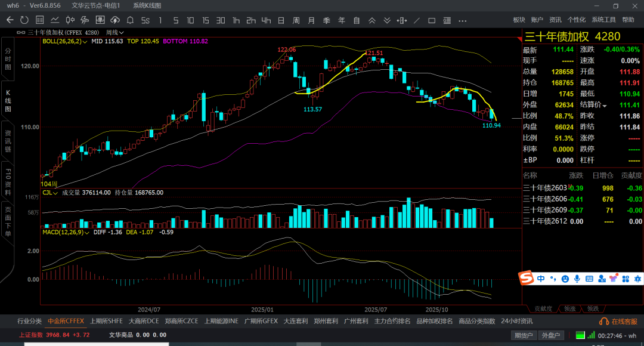Open 在线客服 online support link

point(618,322)
